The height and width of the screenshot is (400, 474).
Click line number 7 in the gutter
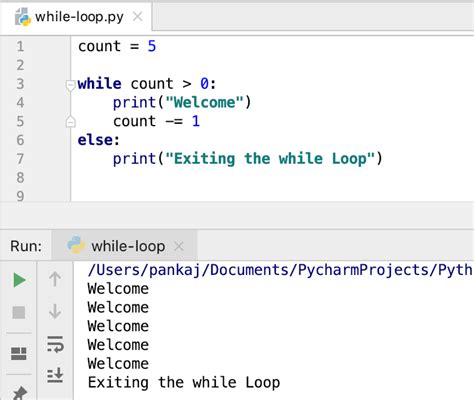(20, 159)
